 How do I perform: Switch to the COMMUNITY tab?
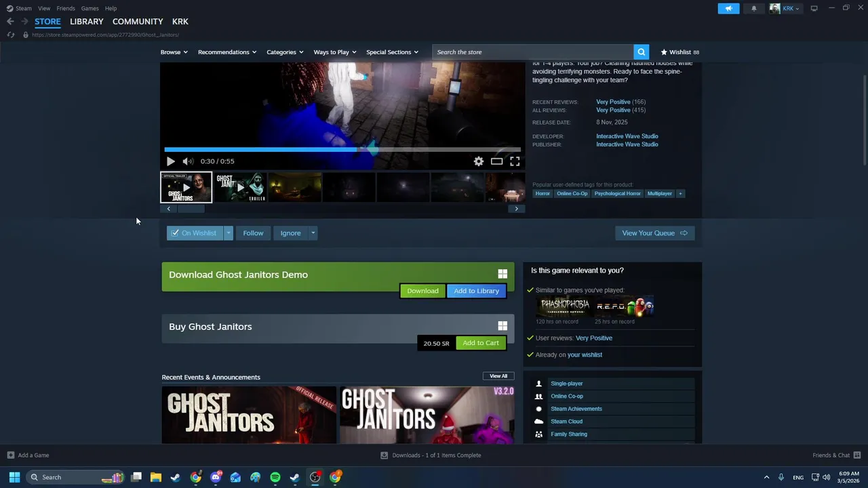click(x=138, y=22)
